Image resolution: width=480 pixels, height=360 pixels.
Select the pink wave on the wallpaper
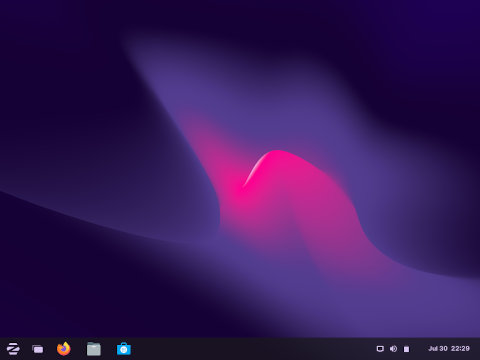pyautogui.click(x=277, y=187)
